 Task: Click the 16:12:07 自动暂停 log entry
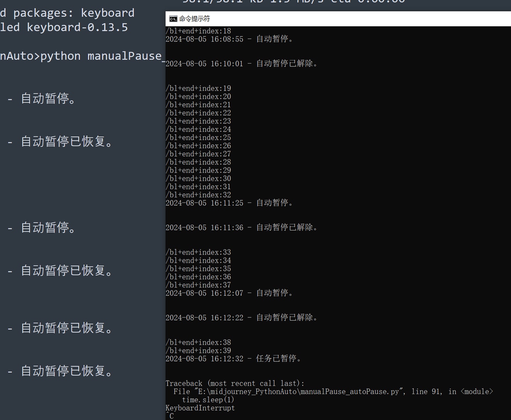pos(229,293)
